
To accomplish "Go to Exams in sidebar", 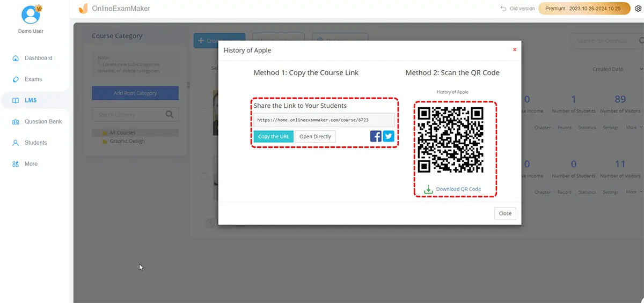I will [x=33, y=79].
